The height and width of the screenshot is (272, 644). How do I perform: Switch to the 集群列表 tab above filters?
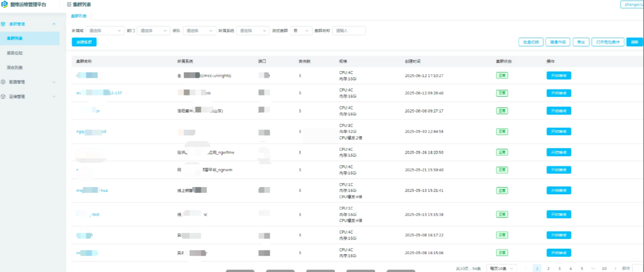click(78, 16)
